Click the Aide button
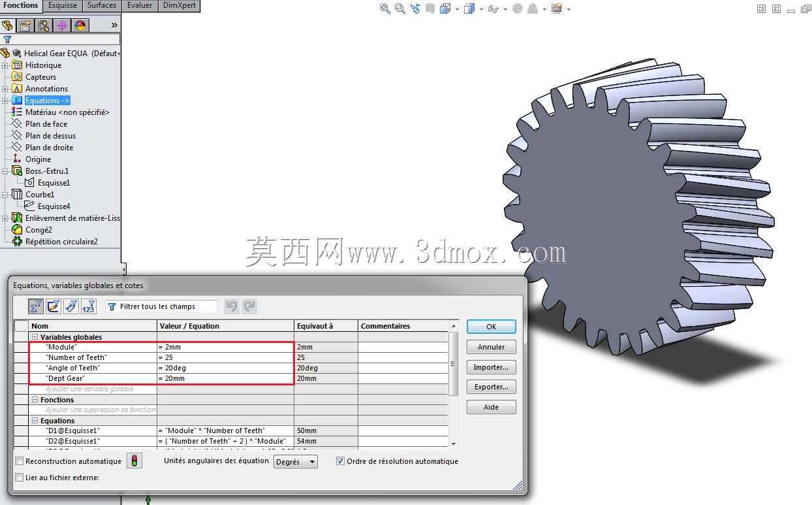This screenshot has height=505, width=812. pos(491,407)
